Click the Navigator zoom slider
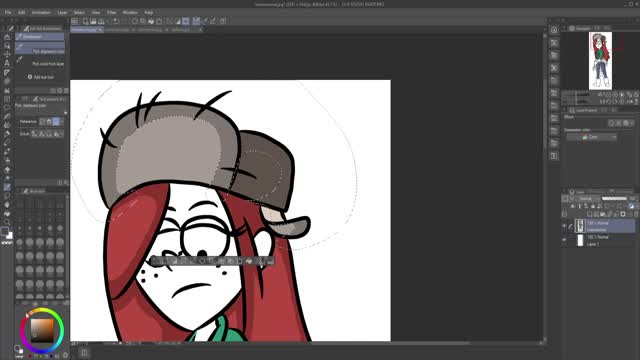Image resolution: width=640 pixels, height=360 pixels. tap(576, 94)
